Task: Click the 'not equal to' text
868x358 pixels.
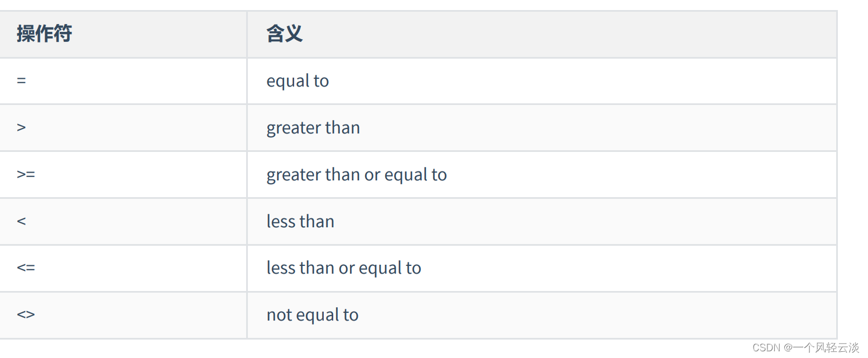Action: (x=313, y=315)
